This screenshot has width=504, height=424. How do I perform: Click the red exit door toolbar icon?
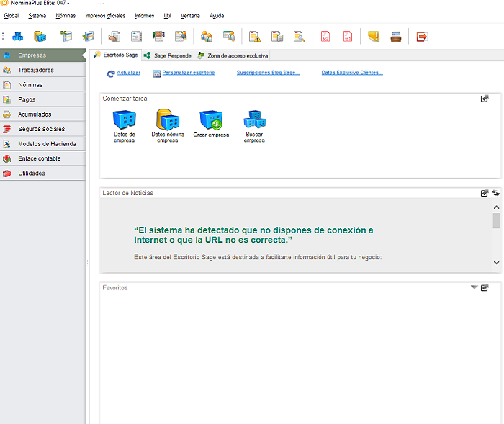point(422,36)
